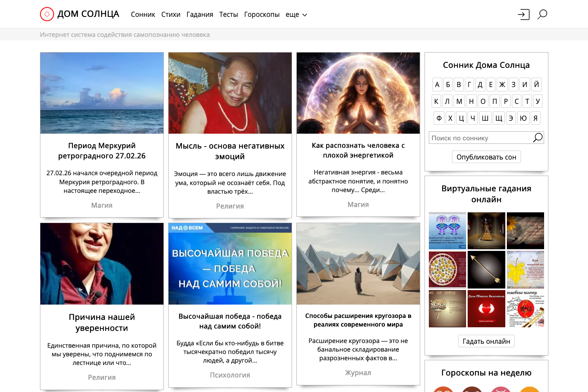Click Религия category under «Причина нашей уверенности»
This screenshot has width=588, height=392.
click(102, 377)
